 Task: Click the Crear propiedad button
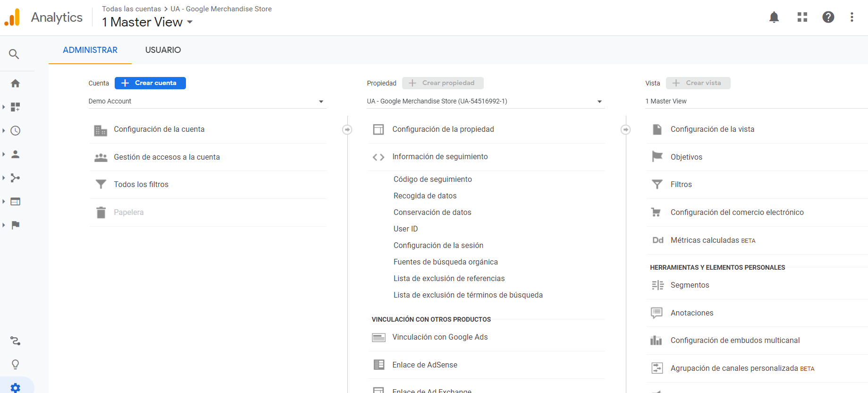point(443,83)
